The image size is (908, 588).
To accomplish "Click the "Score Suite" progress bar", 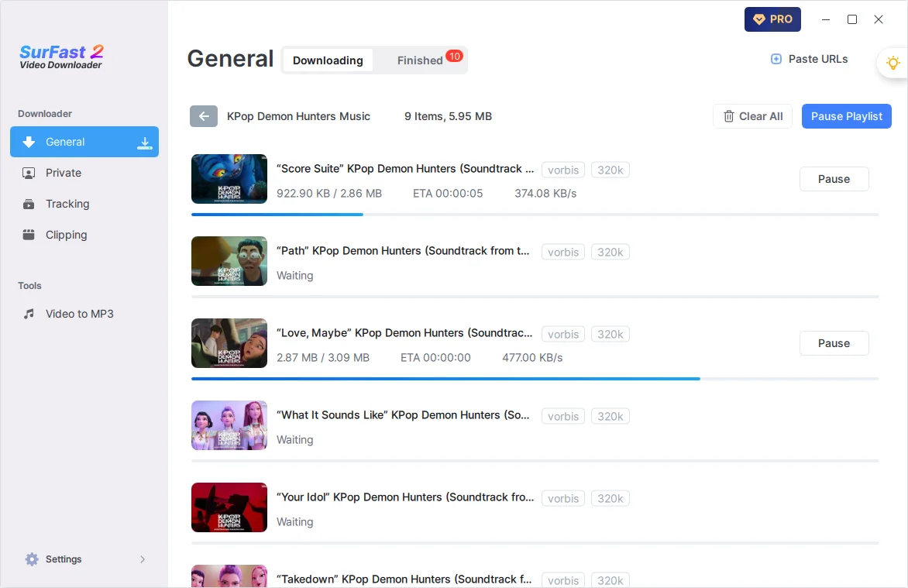I will click(535, 215).
